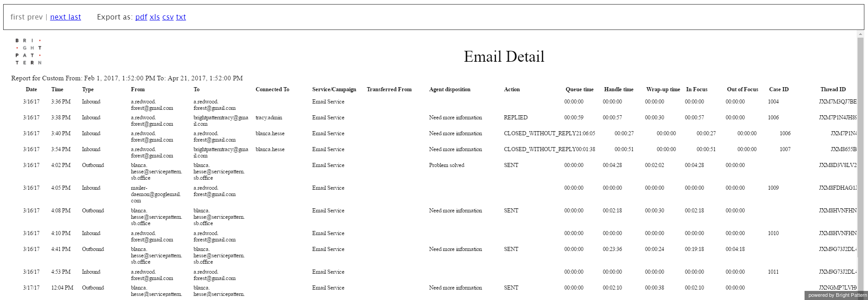Screen dimensions: 868x300
Task: Click wrap-up time '00:00:38'
Action: [x=655, y=288]
